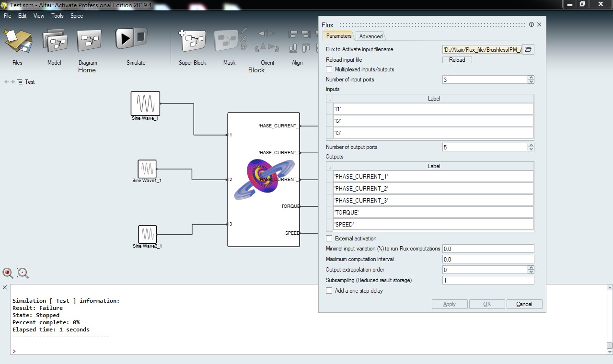The height and width of the screenshot is (364, 613).
Task: Align blocks to top edge icon
Action: click(306, 48)
